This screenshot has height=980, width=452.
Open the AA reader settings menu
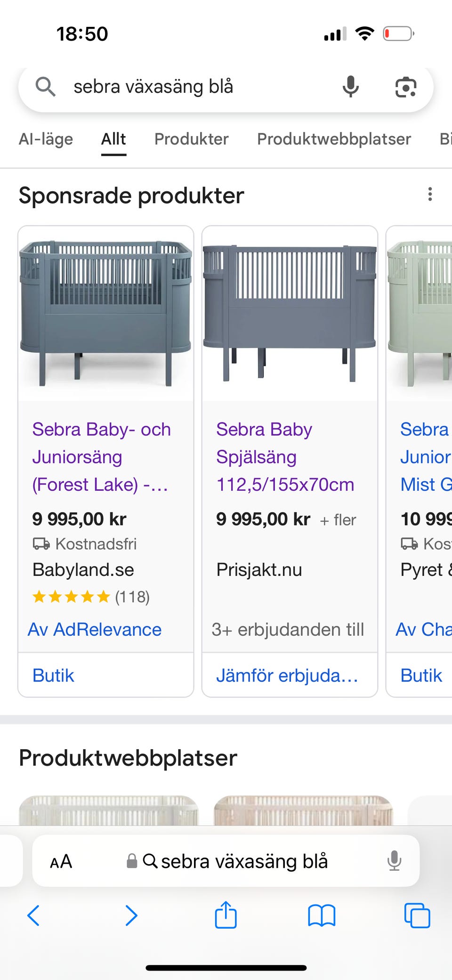point(61,861)
